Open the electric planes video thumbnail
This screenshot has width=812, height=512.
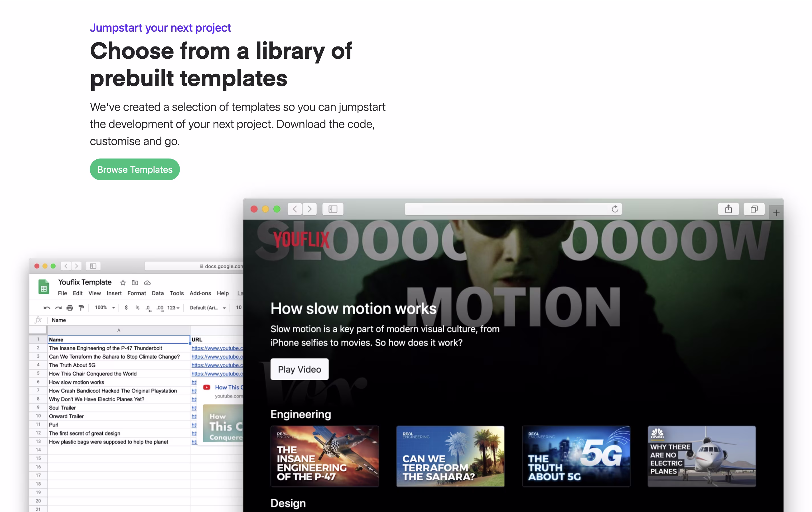701,456
